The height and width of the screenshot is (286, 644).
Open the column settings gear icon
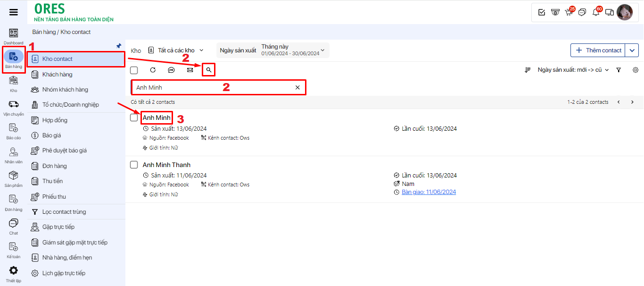636,70
